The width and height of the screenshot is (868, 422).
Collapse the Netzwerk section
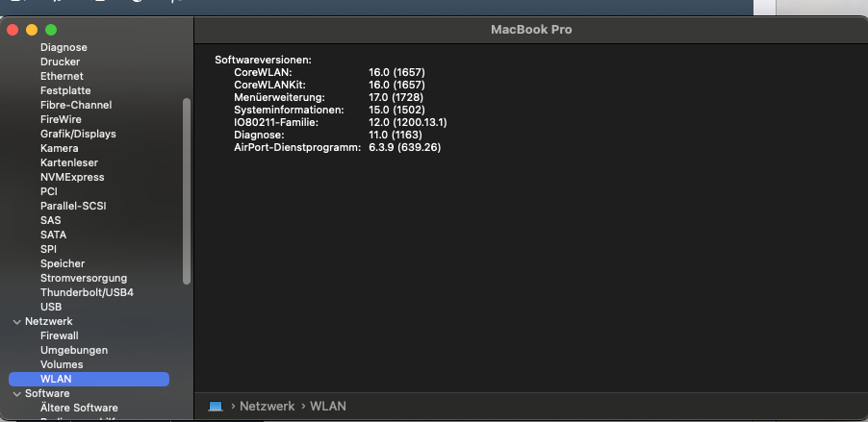[x=16, y=321]
